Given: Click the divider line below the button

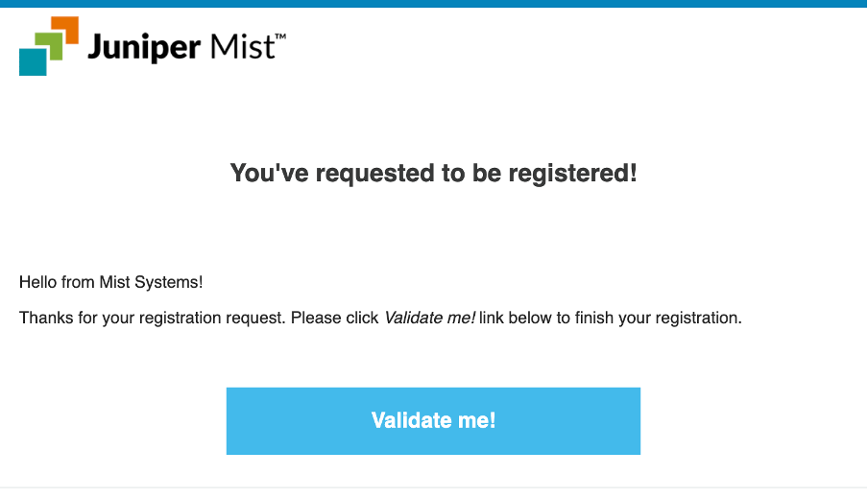Looking at the screenshot, I should coord(434,486).
